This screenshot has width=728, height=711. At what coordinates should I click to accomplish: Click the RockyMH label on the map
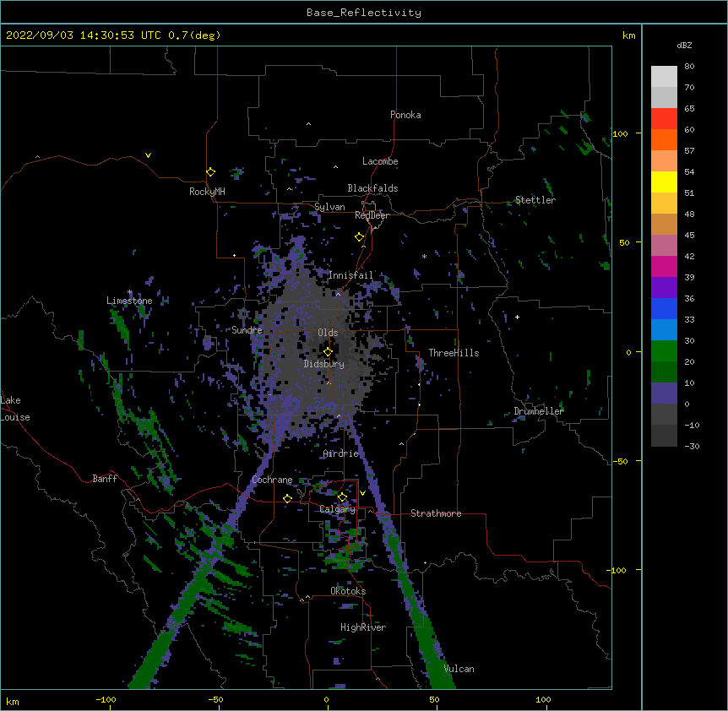(x=207, y=192)
